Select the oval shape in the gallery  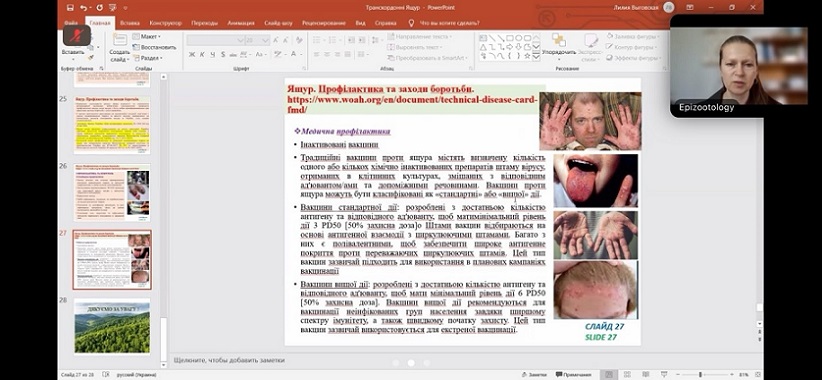click(518, 38)
